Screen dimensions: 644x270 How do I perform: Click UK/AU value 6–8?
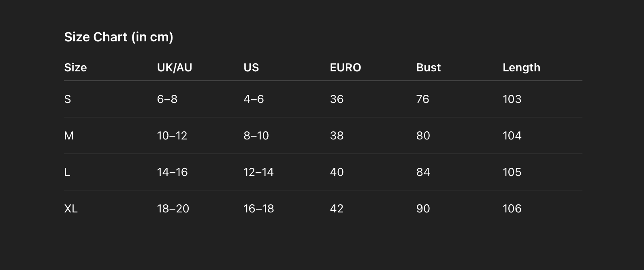(x=167, y=99)
